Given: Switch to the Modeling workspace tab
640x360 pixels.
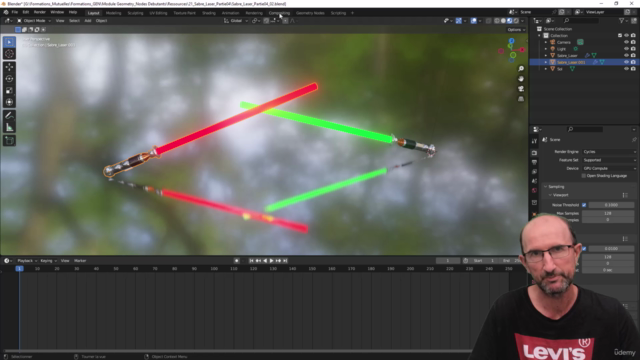Looking at the screenshot, I should (113, 13).
